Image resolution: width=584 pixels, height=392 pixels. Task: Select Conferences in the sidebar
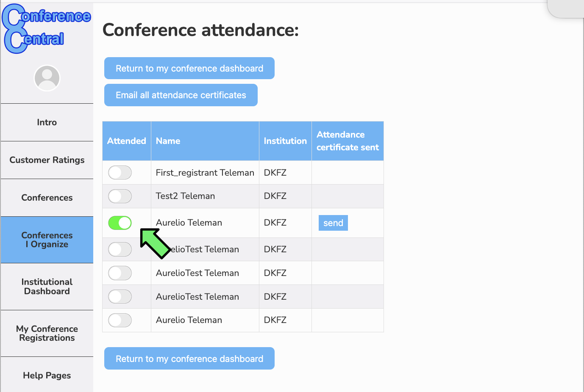[47, 198]
